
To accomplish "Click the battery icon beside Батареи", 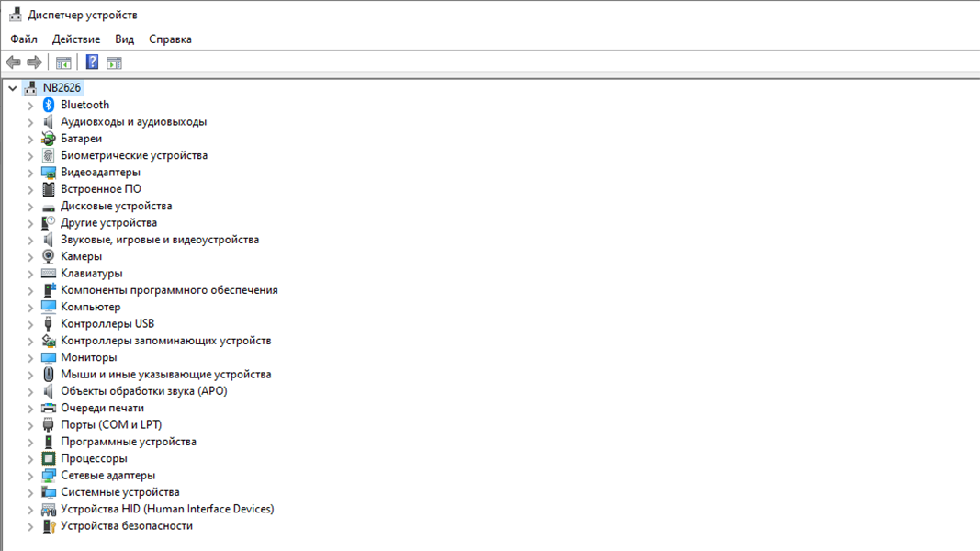I will [x=49, y=139].
